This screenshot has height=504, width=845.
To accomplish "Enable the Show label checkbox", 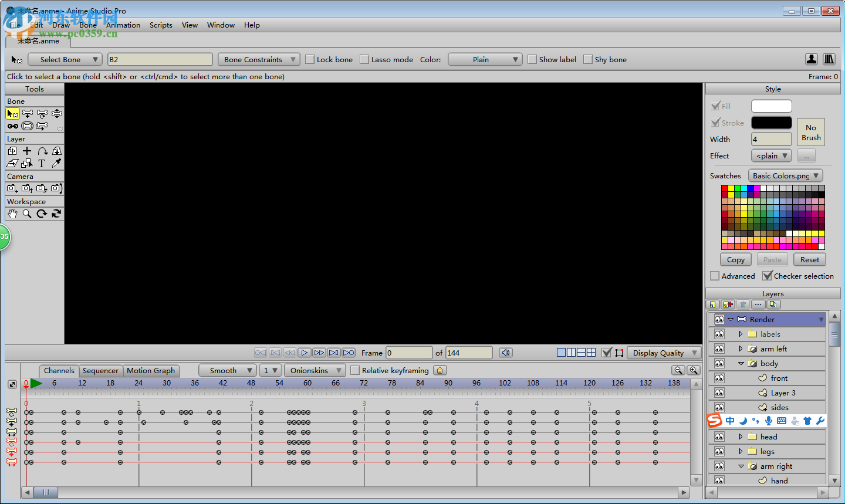I will coord(532,59).
